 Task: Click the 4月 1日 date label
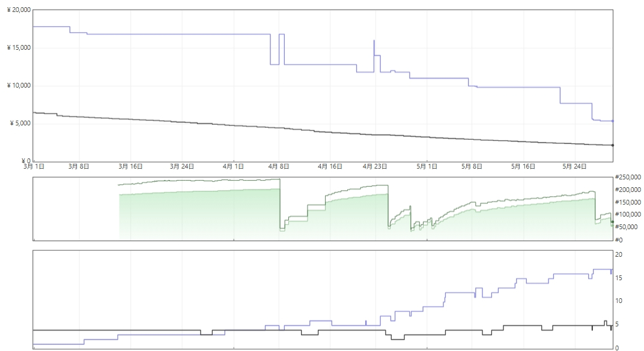(233, 166)
